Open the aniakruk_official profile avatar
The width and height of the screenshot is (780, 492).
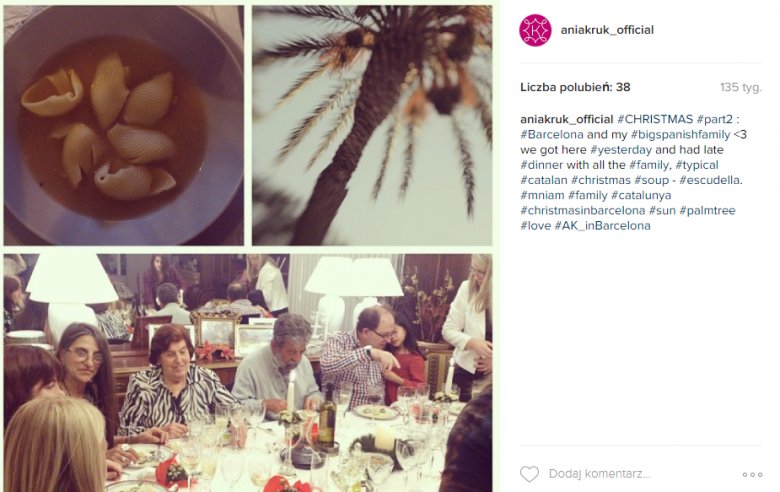click(x=535, y=30)
